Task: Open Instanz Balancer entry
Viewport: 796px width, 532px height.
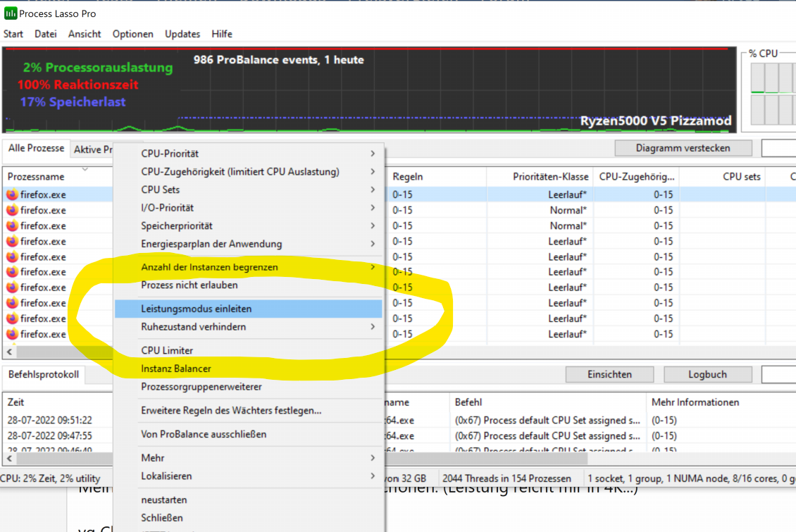Action: click(249, 369)
